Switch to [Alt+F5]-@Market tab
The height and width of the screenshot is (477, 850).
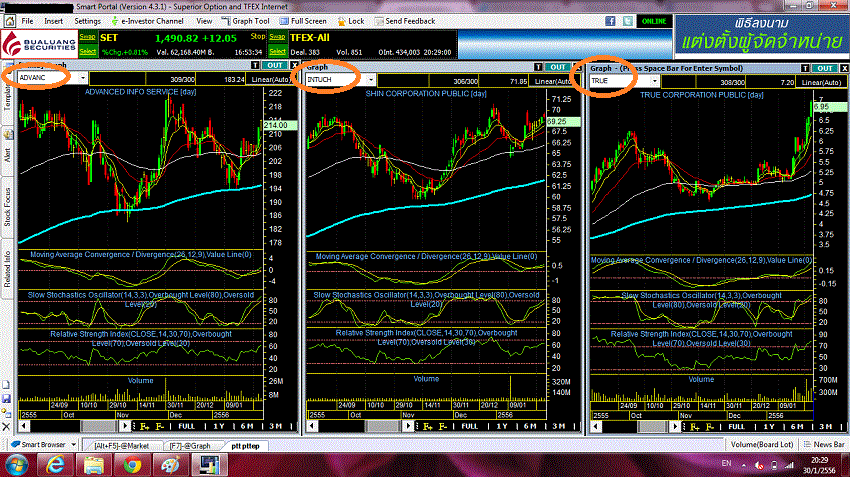[121, 446]
